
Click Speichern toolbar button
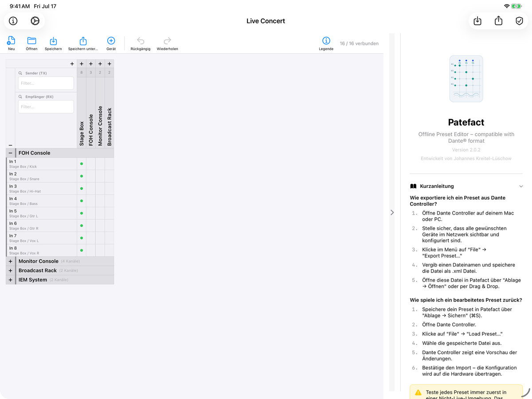tap(53, 43)
